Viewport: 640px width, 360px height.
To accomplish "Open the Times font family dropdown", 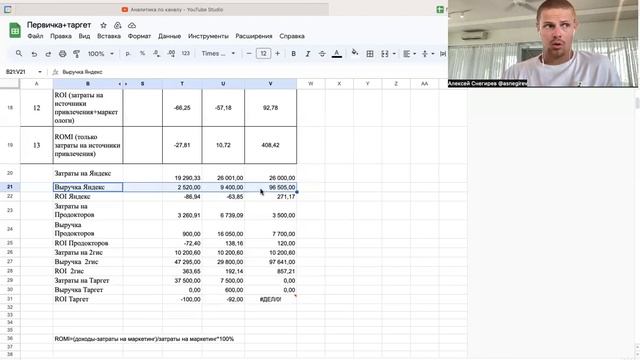I will [x=218, y=53].
